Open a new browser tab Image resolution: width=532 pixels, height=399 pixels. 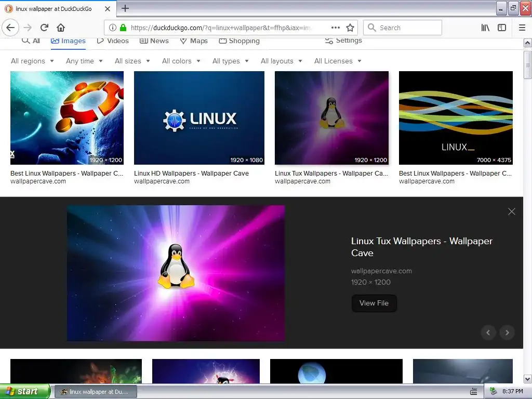point(125,8)
